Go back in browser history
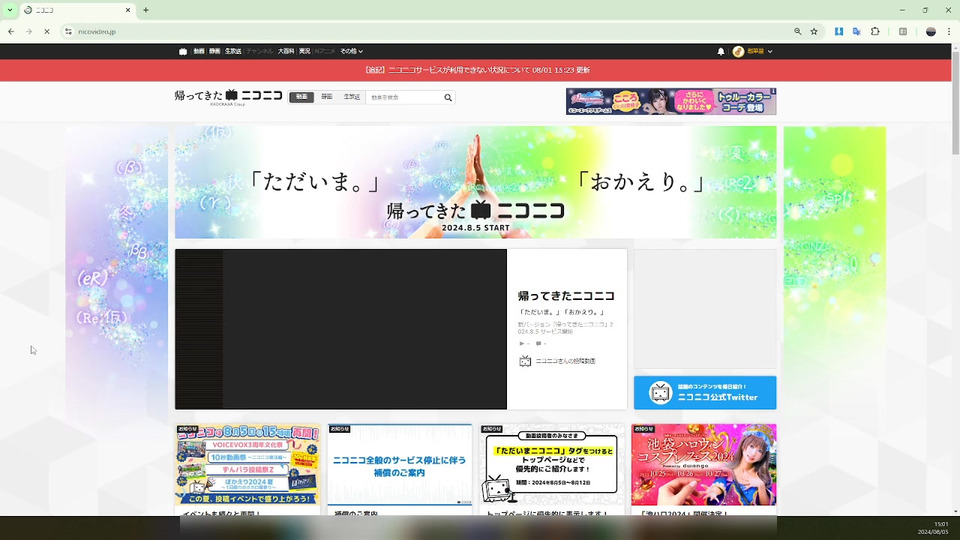Viewport: 960px width, 540px height. click(11, 31)
